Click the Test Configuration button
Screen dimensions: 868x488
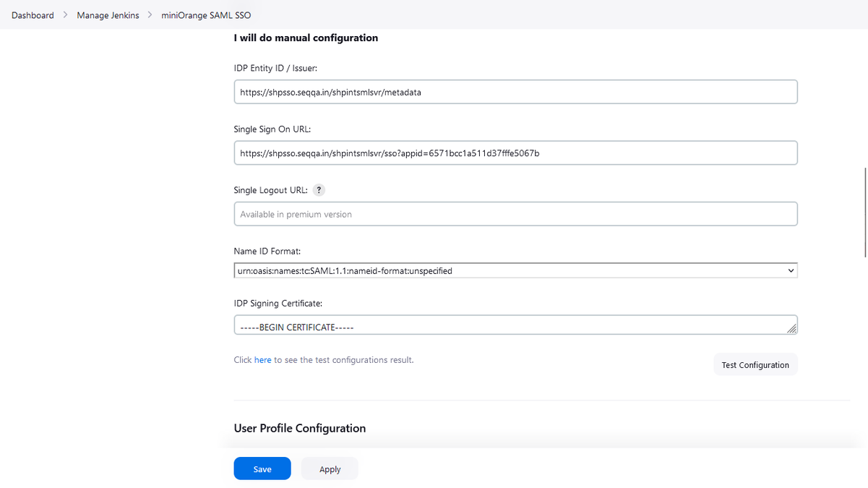point(755,365)
